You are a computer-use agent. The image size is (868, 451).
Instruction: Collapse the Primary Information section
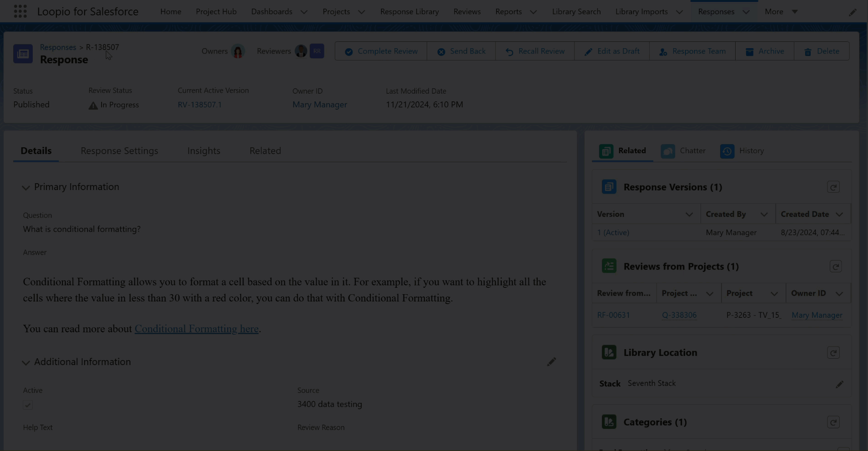pyautogui.click(x=26, y=188)
